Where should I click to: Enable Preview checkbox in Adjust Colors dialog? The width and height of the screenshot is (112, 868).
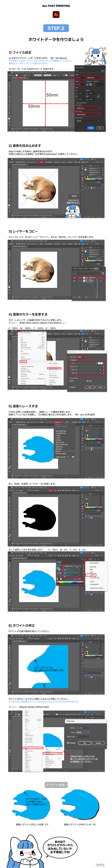point(70,387)
